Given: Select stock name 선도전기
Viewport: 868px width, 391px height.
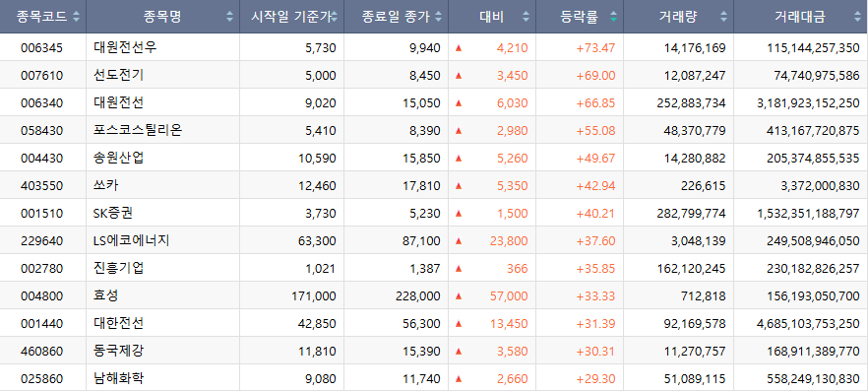Looking at the screenshot, I should tap(119, 75).
